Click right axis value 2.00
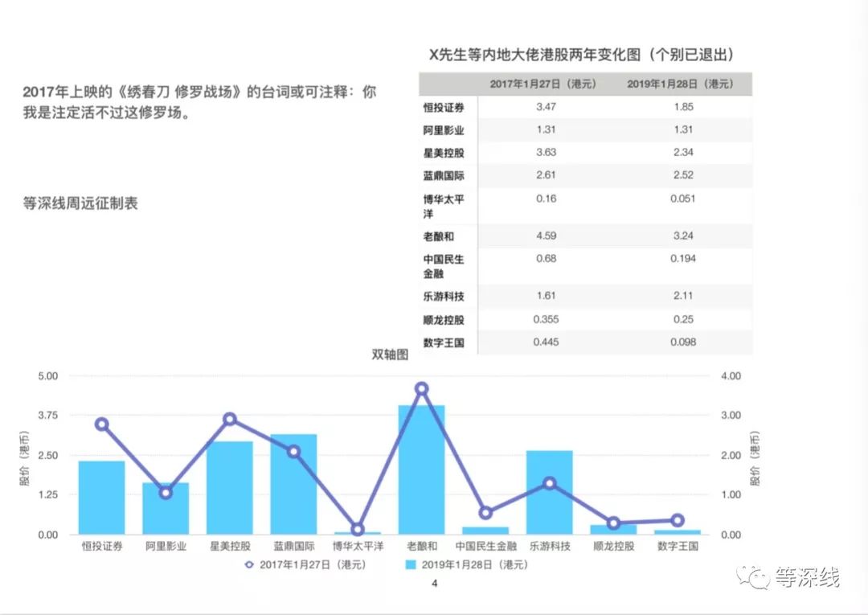The width and height of the screenshot is (868, 615). coord(731,456)
